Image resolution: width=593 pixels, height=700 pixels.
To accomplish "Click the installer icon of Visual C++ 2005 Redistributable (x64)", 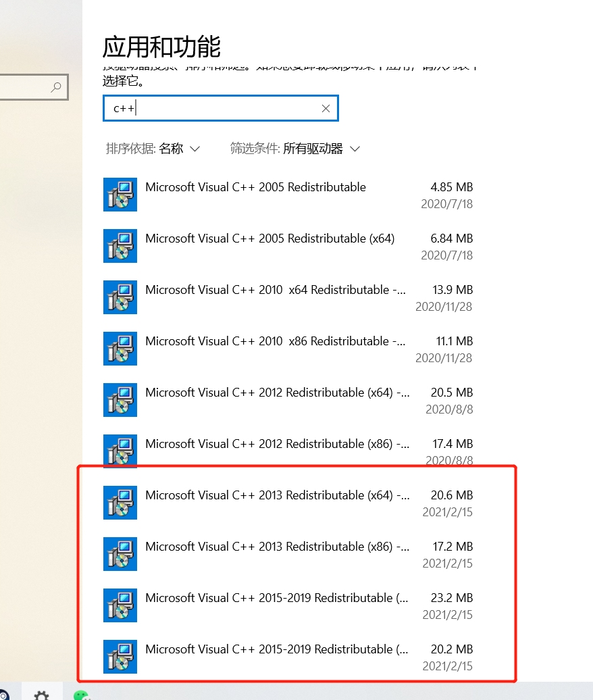I will coord(120,246).
